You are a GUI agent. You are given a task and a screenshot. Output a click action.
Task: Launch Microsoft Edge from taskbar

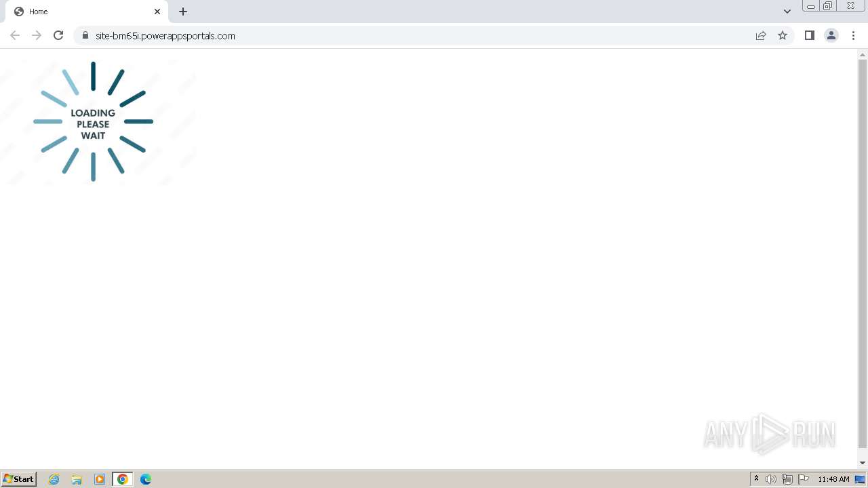click(146, 479)
